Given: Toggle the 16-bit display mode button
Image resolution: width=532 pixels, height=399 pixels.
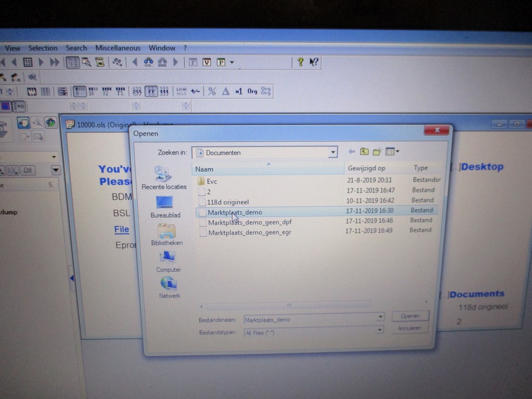Looking at the screenshot, I should tap(92, 91).
